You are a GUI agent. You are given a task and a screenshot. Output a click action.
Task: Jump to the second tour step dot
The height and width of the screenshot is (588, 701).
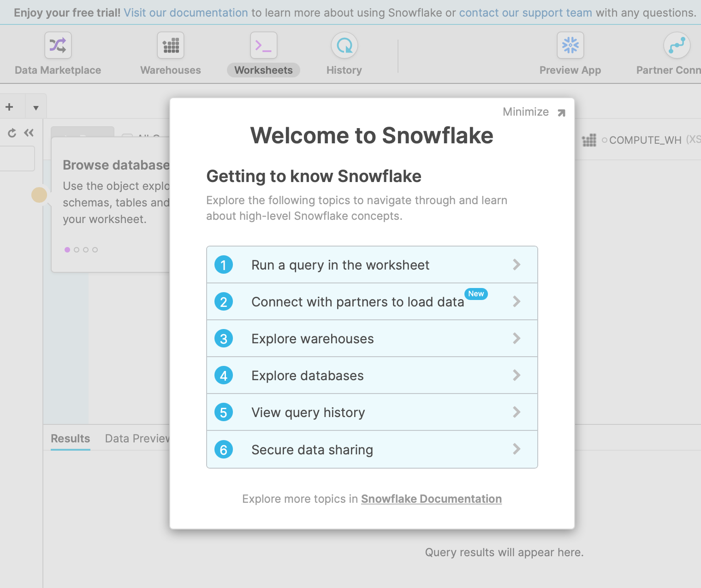77,250
